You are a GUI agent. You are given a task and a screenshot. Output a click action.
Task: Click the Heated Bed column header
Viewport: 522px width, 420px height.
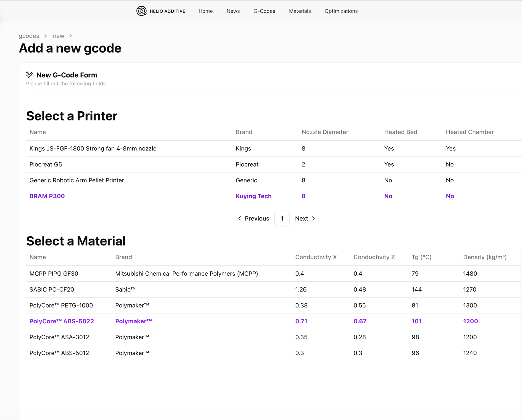point(401,132)
